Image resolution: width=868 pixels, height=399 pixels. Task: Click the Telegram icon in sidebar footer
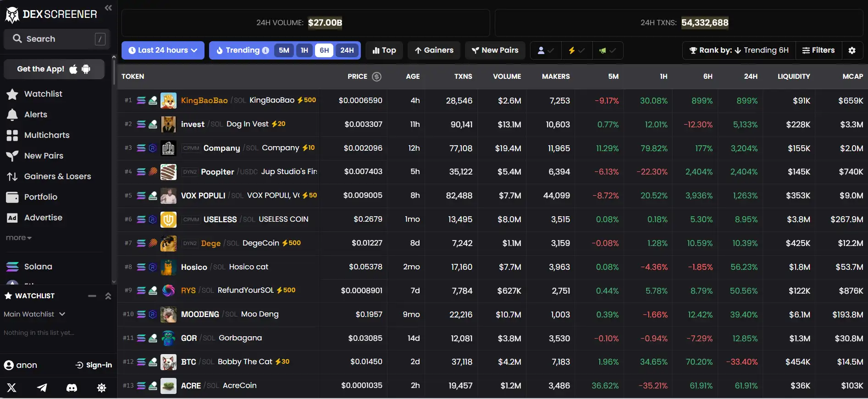pyautogui.click(x=42, y=388)
